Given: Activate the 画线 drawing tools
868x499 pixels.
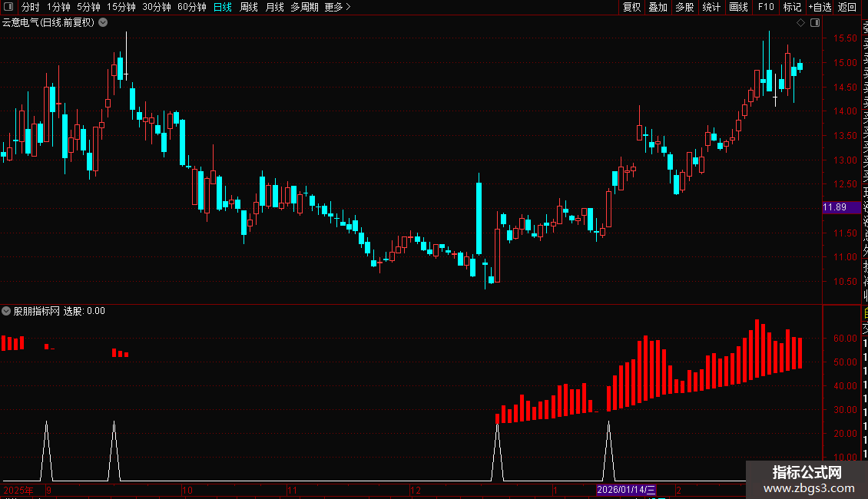Looking at the screenshot, I should point(738,7).
